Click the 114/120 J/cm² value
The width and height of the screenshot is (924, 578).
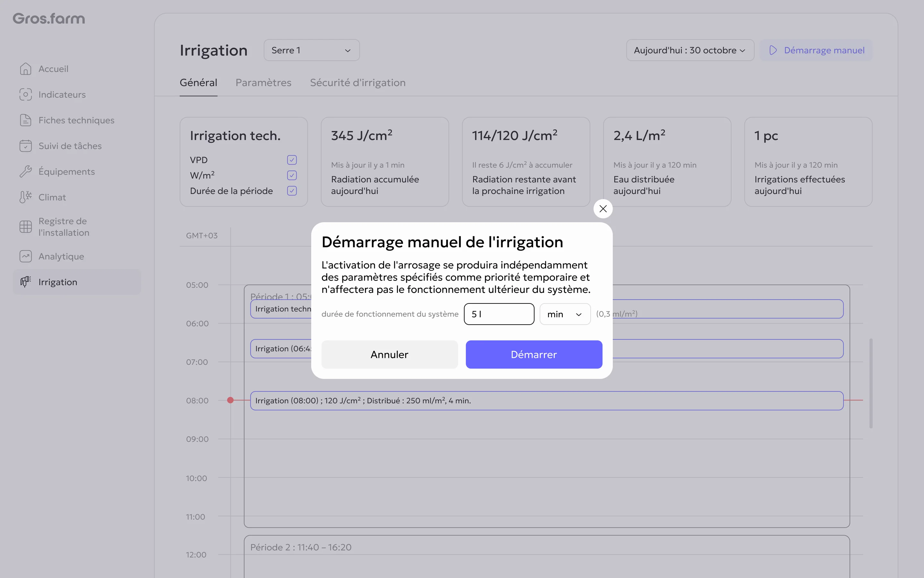(515, 135)
